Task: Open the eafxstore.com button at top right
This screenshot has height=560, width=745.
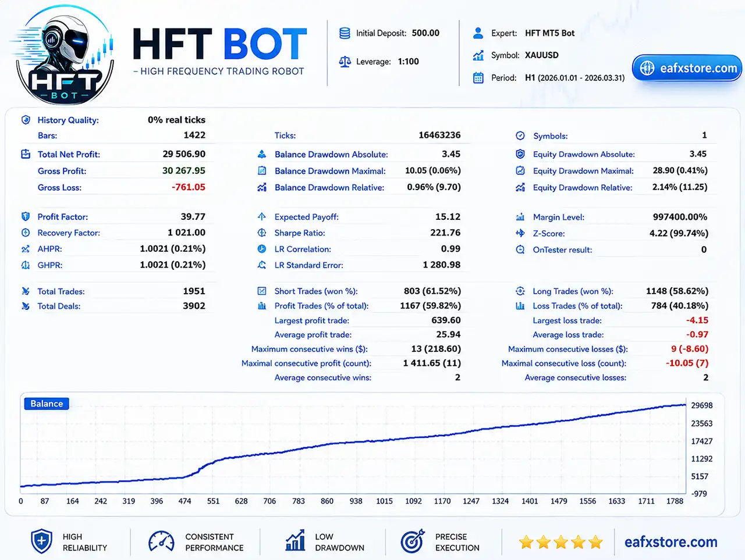Action: pos(687,69)
